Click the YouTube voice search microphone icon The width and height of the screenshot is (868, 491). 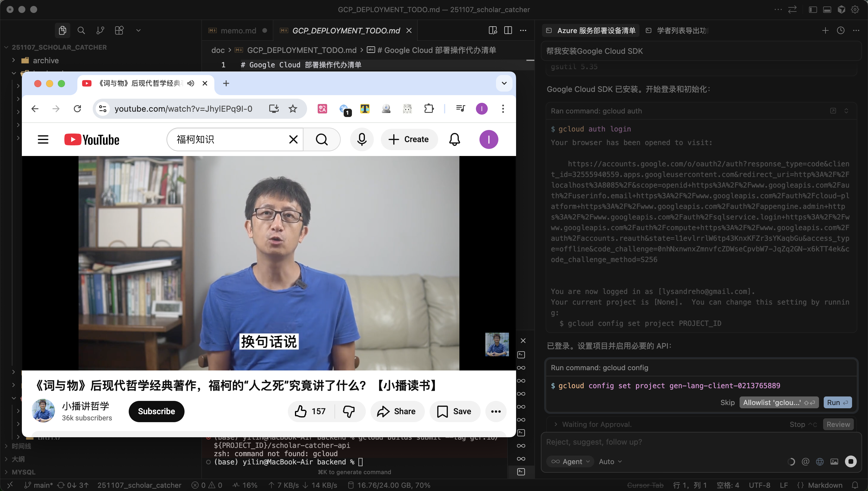362,139
